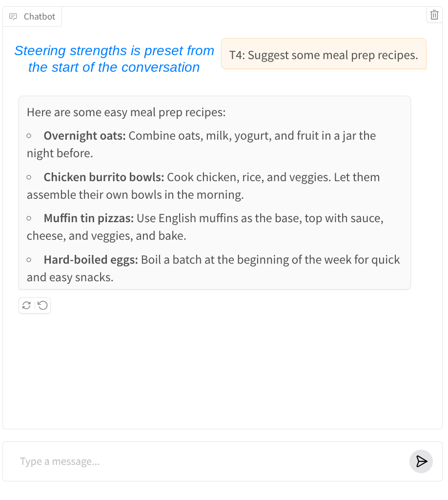Click the bullet marker before Overnight oats
Screen dimensions: 448x500
point(29,136)
